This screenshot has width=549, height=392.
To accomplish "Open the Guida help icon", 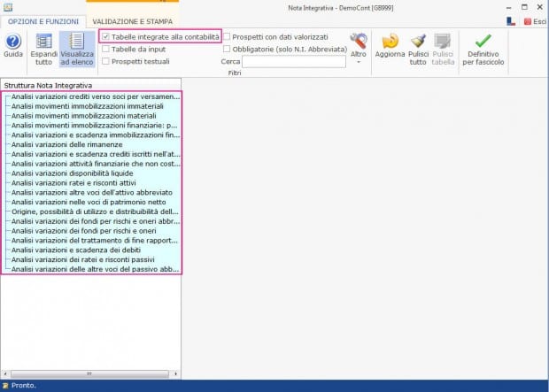I will tap(13, 42).
